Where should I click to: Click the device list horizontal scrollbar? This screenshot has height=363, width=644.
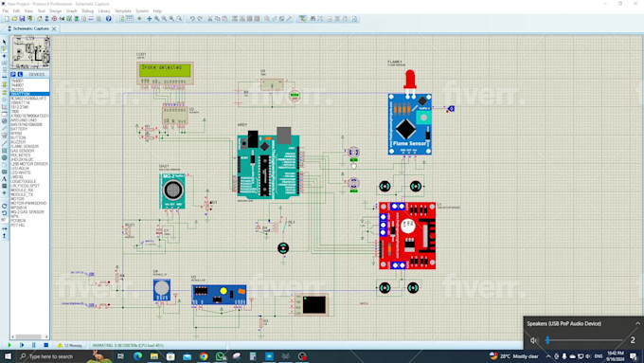pyautogui.click(x=29, y=336)
